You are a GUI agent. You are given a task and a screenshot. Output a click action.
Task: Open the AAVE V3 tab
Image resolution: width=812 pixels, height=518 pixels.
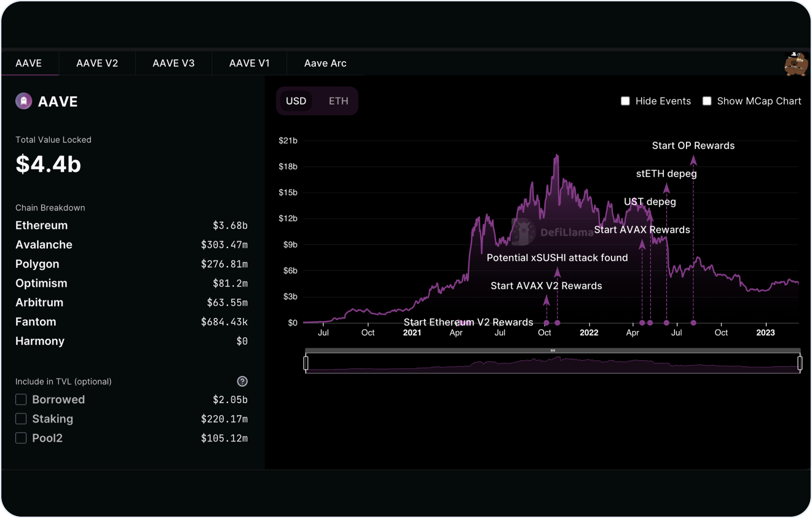[174, 63]
